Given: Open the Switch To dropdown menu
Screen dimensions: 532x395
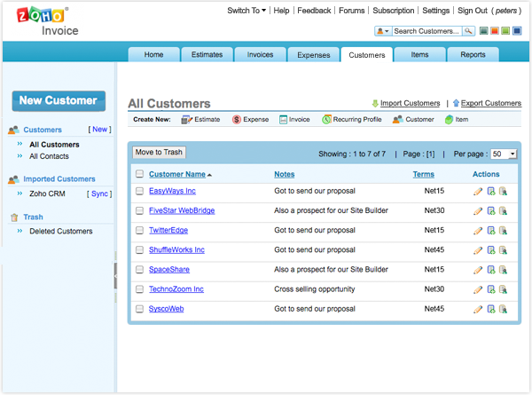Looking at the screenshot, I should point(246,11).
